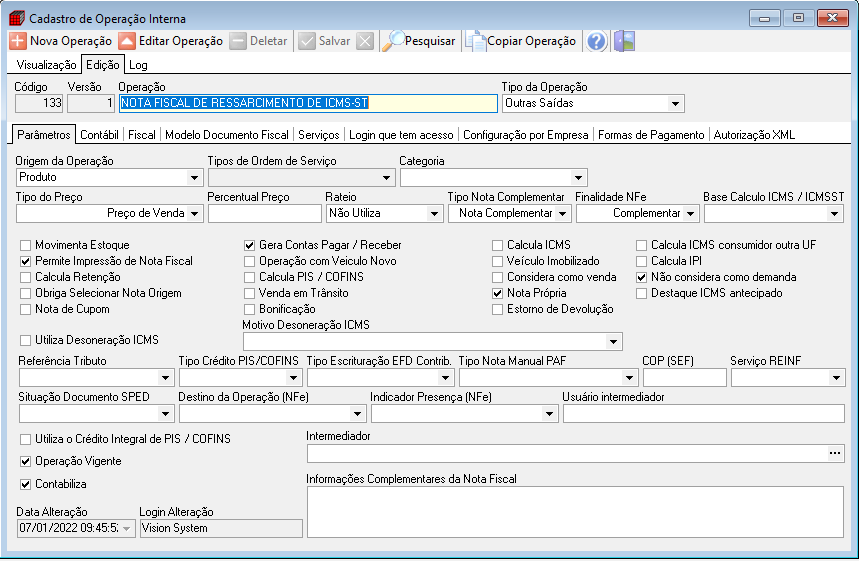Toggle the Contabiliza checkbox

pyautogui.click(x=25, y=484)
